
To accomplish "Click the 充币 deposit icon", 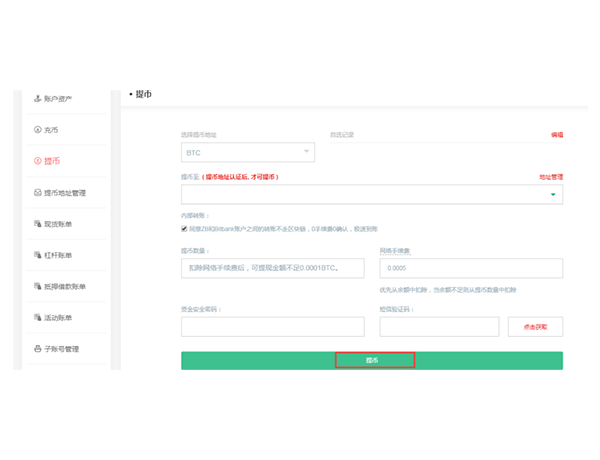I will tap(37, 130).
